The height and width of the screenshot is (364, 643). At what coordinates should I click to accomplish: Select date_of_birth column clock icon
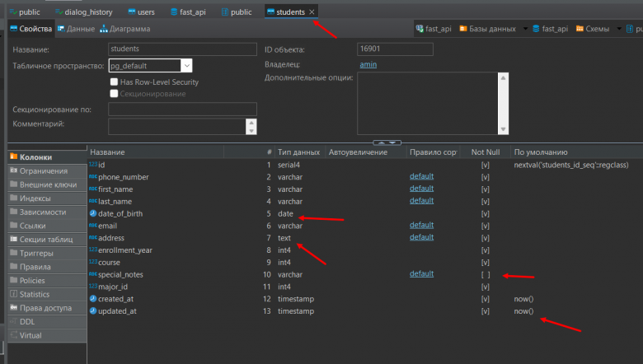coord(93,213)
